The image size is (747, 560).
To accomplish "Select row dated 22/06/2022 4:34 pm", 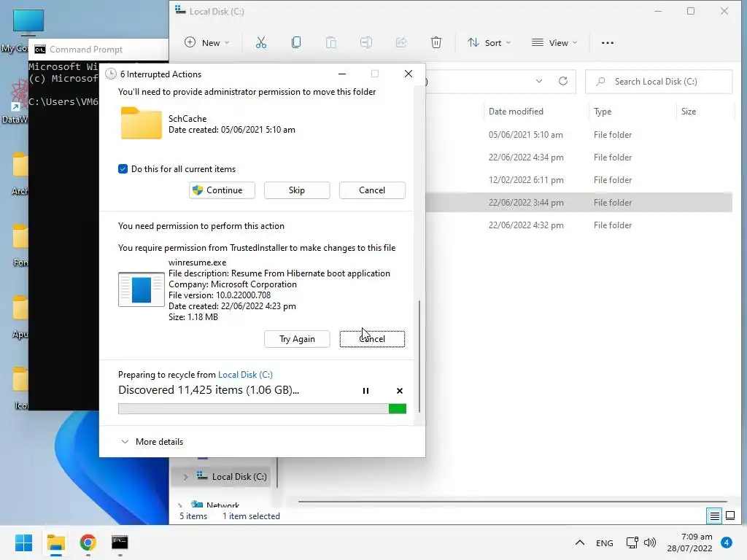I will coord(578,157).
